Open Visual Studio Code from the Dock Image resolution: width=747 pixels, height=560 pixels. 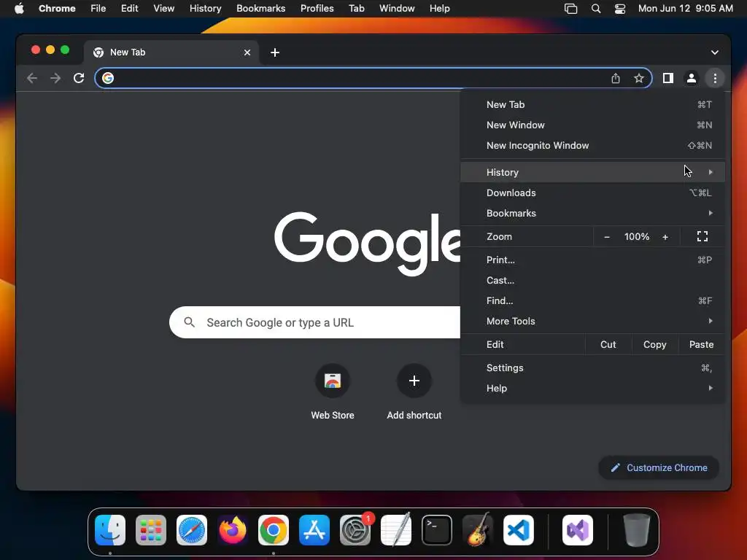pyautogui.click(x=519, y=530)
